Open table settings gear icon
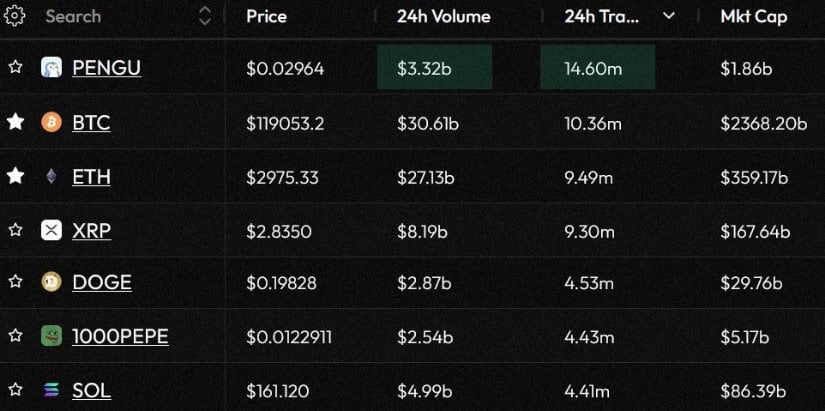Screen dimensions: 825x411 [x=14, y=16]
